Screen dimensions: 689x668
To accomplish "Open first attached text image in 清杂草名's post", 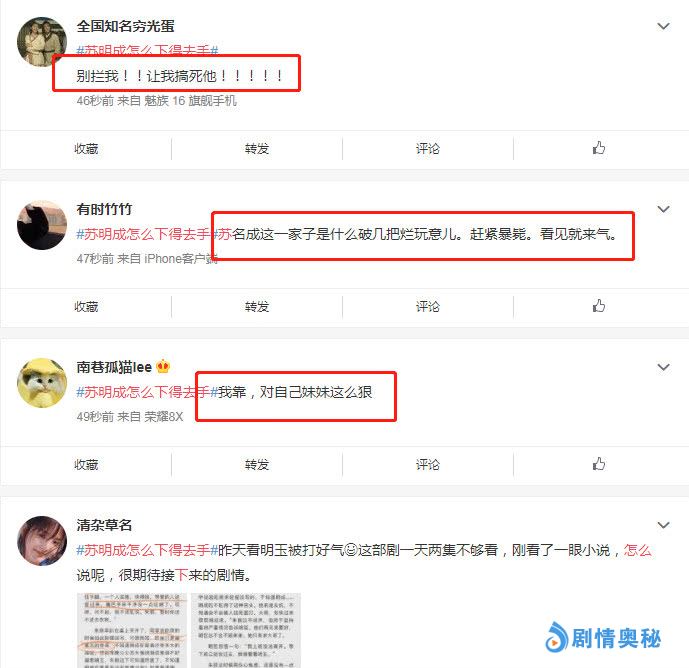I will [x=132, y=630].
